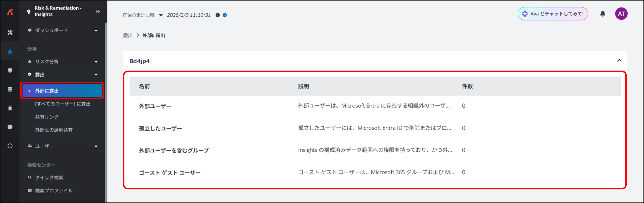The width and height of the screenshot is (644, 203).
Task: Click the 露出 breadcrumb link
Action: [128, 36]
